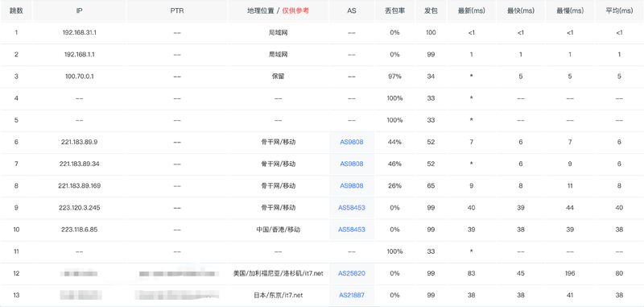Click the blurred IP in hop 12 row
The image size is (644, 307).
(x=79, y=273)
